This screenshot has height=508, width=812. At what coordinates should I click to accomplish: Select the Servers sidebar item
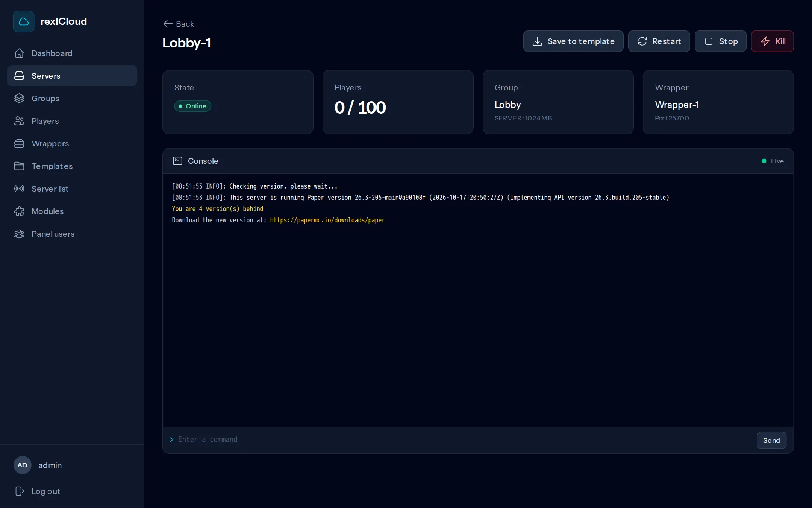(72, 76)
